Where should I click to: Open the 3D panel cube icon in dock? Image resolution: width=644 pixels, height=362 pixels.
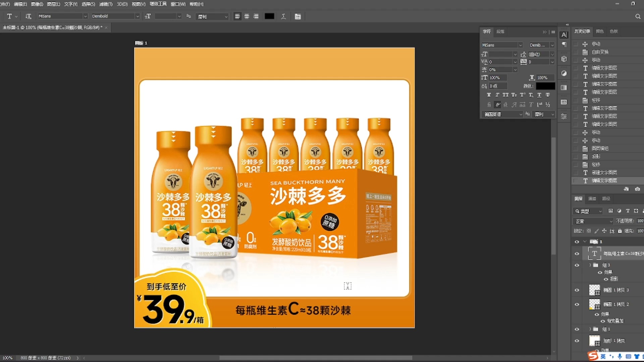(x=564, y=59)
